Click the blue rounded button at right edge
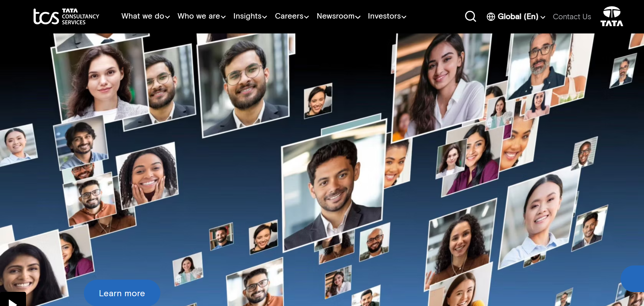644x306 pixels. [632, 279]
